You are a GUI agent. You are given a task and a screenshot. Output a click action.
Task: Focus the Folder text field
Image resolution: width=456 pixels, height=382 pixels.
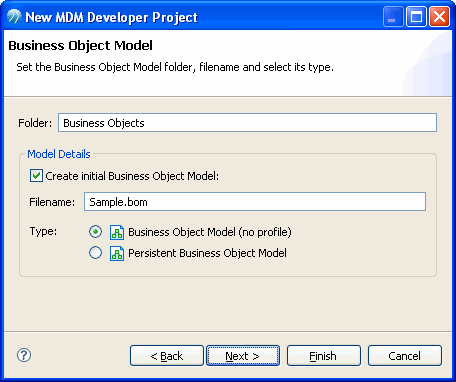[x=247, y=123]
